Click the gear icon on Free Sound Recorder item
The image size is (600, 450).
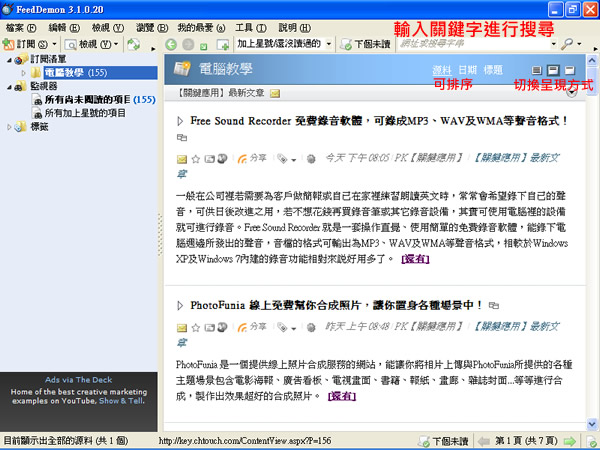311,159
